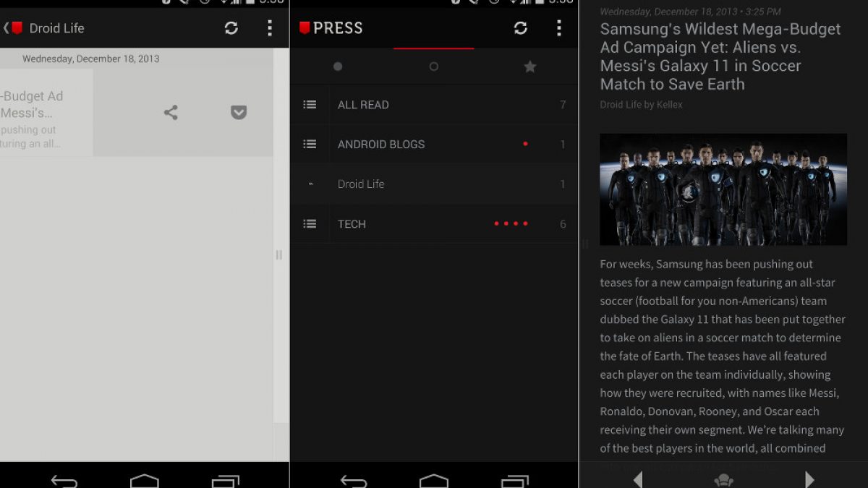The width and height of the screenshot is (868, 488).
Task: Tap the Droid Life by Kellex byline
Action: 641,105
